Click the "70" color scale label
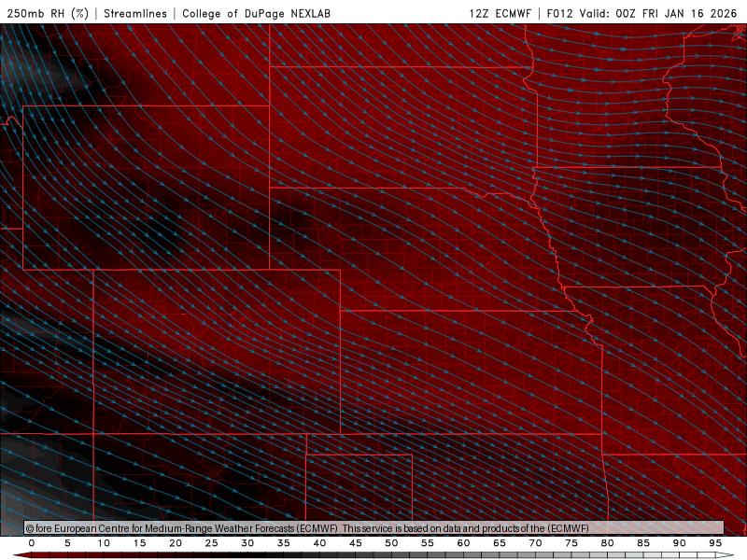The width and height of the screenshot is (747, 560). (x=535, y=543)
